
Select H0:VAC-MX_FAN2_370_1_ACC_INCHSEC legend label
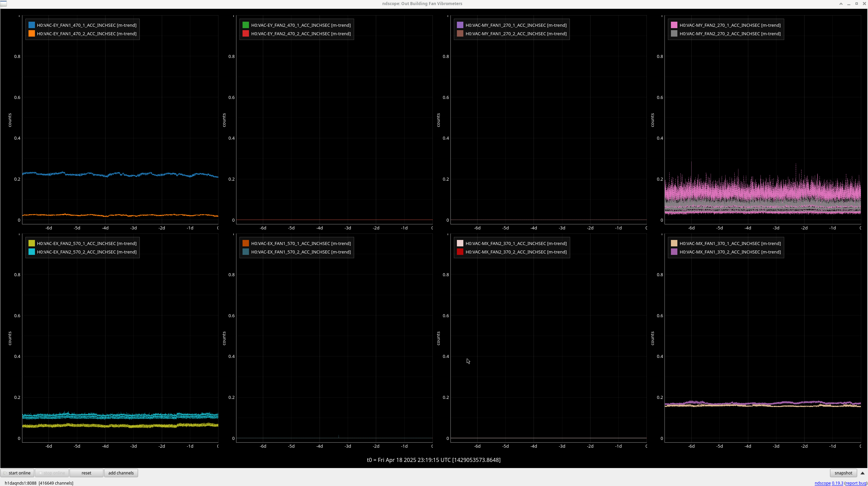click(x=516, y=243)
